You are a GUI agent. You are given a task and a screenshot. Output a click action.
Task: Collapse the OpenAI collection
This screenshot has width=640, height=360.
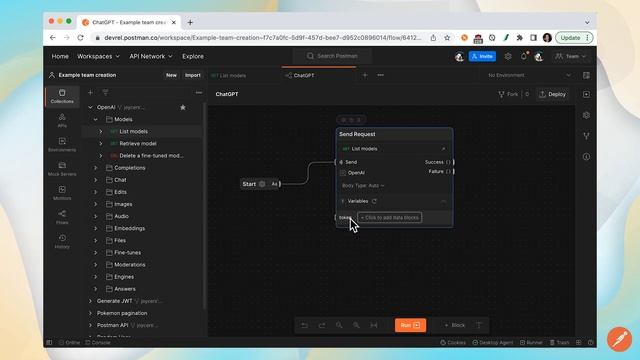90,107
